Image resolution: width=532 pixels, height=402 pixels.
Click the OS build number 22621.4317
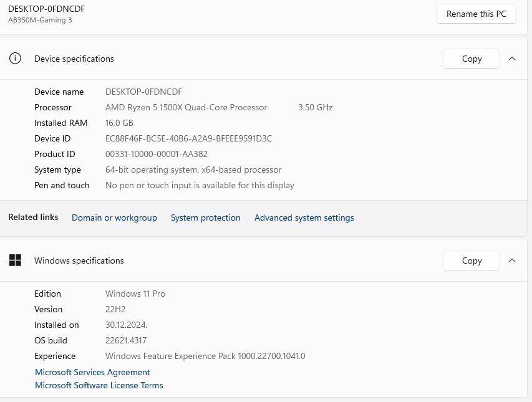pyautogui.click(x=126, y=340)
